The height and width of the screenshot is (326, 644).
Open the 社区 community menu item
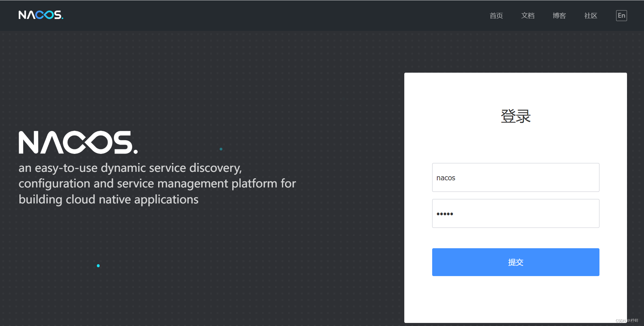click(x=591, y=16)
